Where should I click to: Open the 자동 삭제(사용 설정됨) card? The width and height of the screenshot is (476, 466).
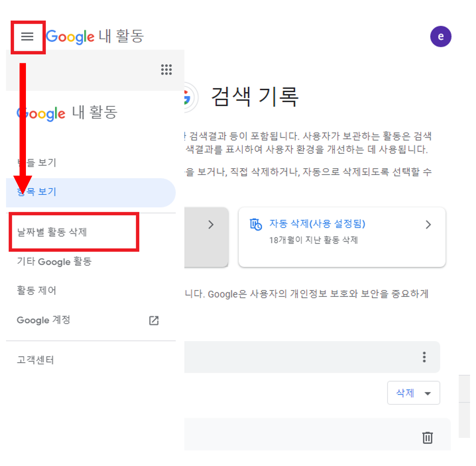point(342,237)
